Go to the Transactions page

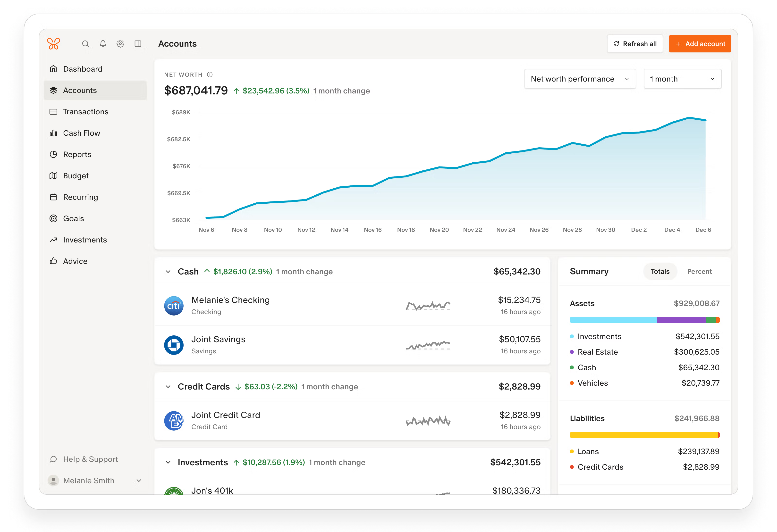point(85,111)
